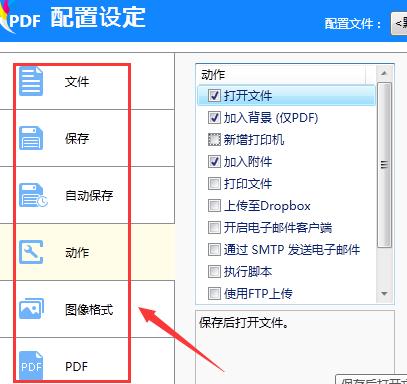Select the 打印文件 row text
407x384 pixels.
click(248, 184)
